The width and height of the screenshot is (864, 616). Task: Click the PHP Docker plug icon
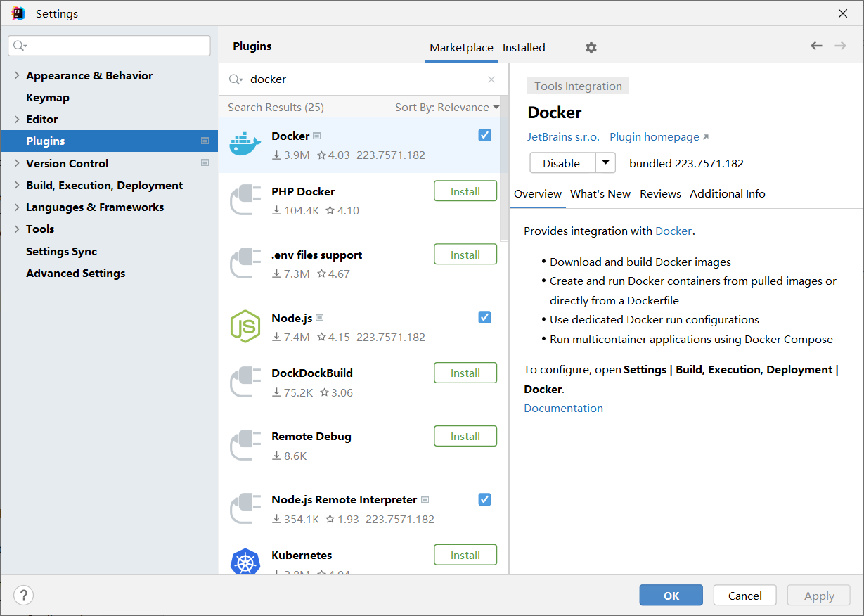click(x=245, y=200)
